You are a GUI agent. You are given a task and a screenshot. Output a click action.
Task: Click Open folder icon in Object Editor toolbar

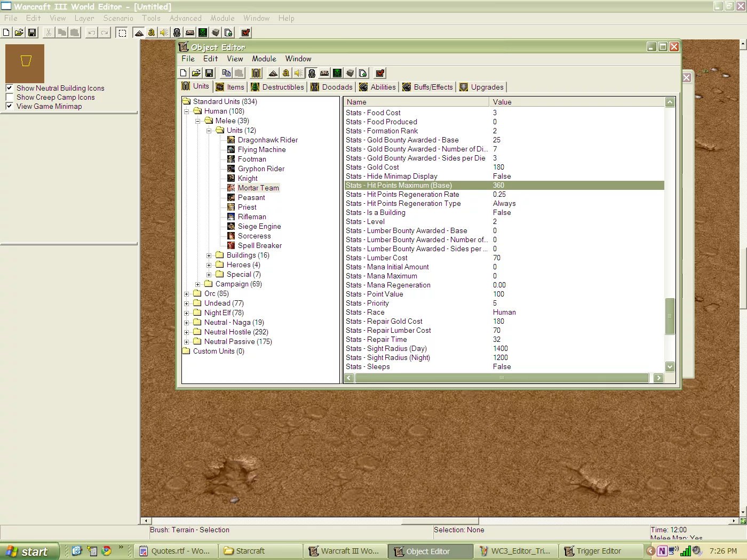tap(196, 73)
